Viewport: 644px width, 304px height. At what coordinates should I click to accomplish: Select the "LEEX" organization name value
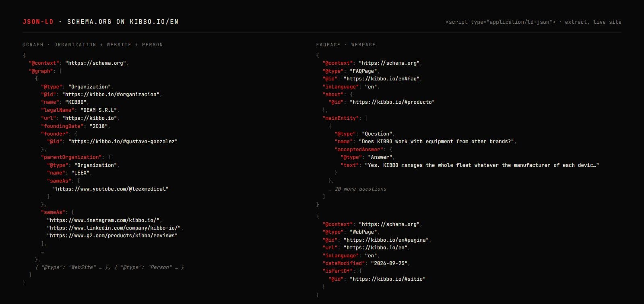[x=80, y=173]
